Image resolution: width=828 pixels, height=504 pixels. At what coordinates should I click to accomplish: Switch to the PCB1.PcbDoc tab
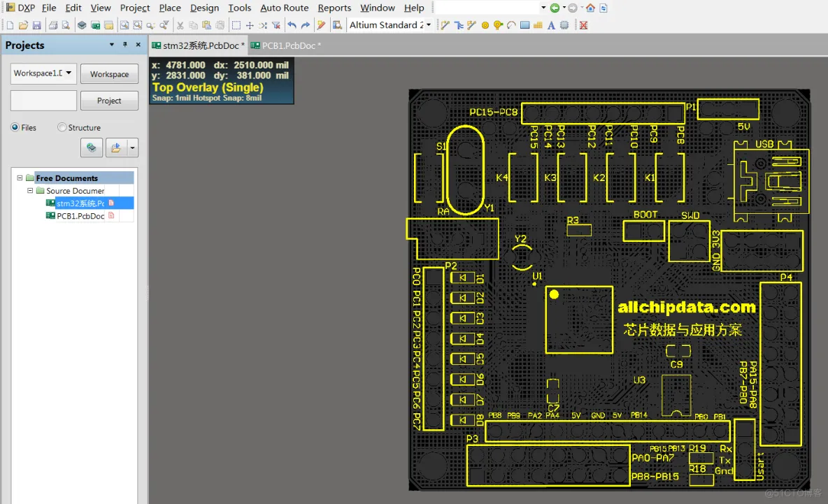point(286,46)
